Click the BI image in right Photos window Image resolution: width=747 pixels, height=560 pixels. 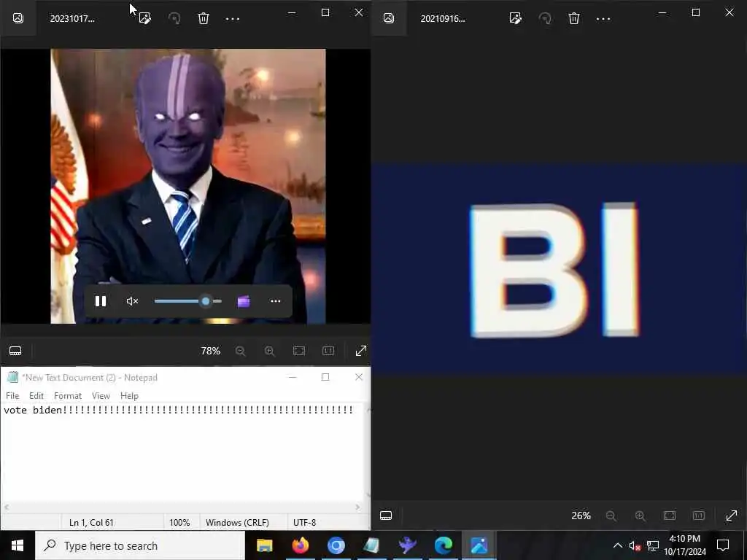click(559, 270)
